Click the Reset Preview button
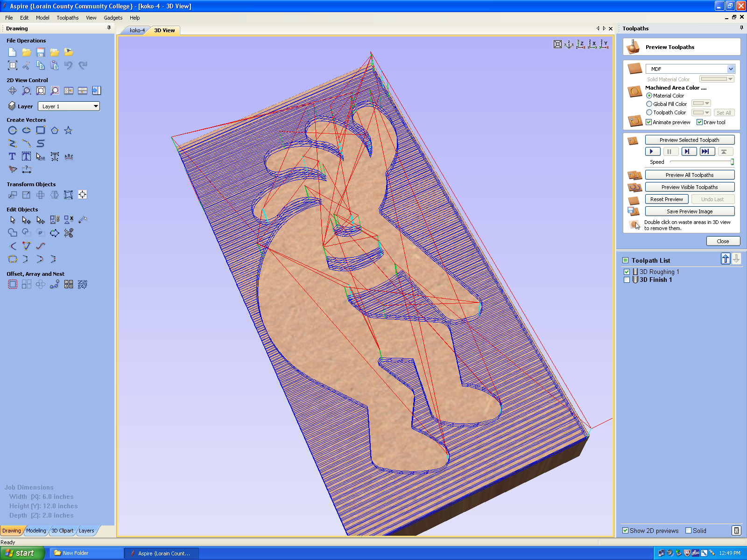 666,199
